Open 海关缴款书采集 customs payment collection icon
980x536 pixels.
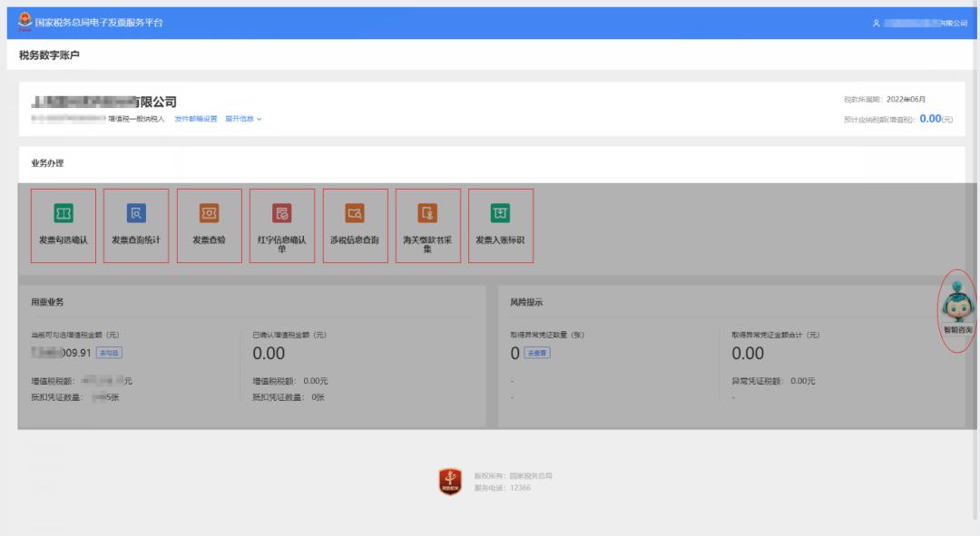click(427, 214)
